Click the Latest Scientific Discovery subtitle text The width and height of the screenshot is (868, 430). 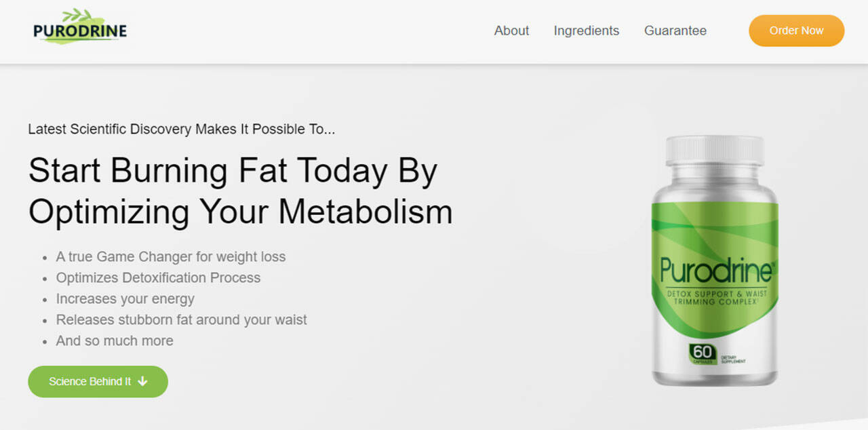(x=181, y=129)
